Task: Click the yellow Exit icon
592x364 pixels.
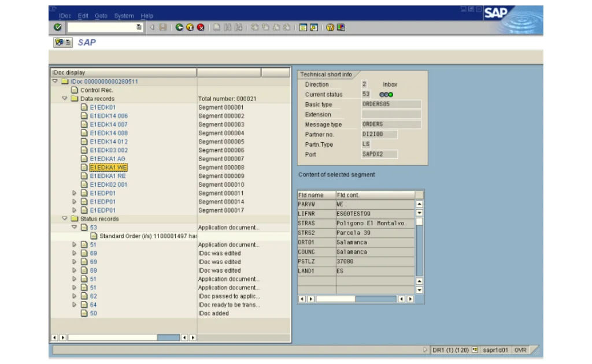Action: coord(190,27)
